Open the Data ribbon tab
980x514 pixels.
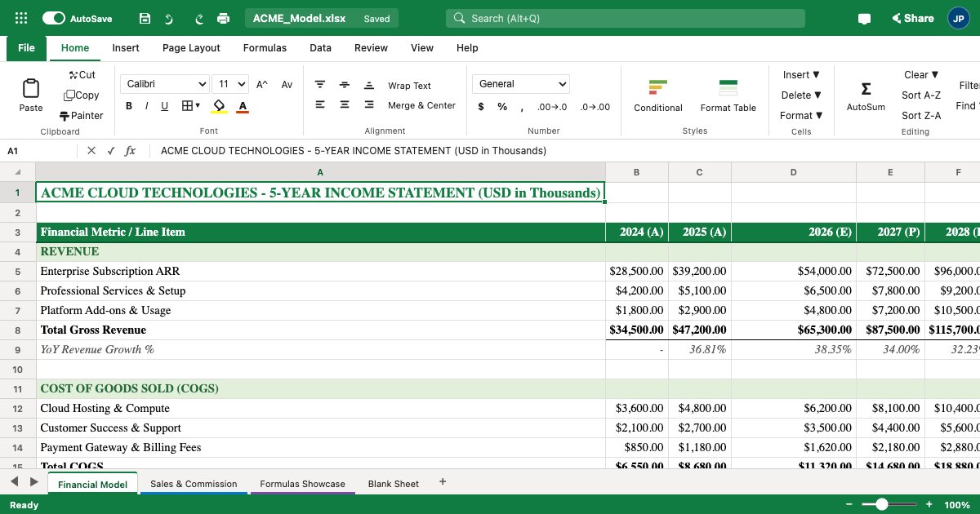[320, 48]
